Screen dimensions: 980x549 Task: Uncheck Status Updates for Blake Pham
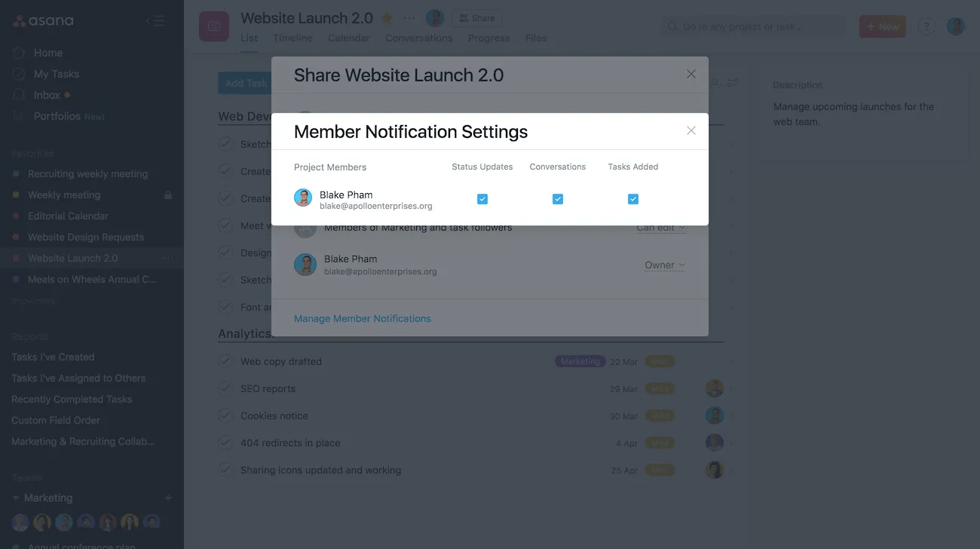pyautogui.click(x=482, y=198)
